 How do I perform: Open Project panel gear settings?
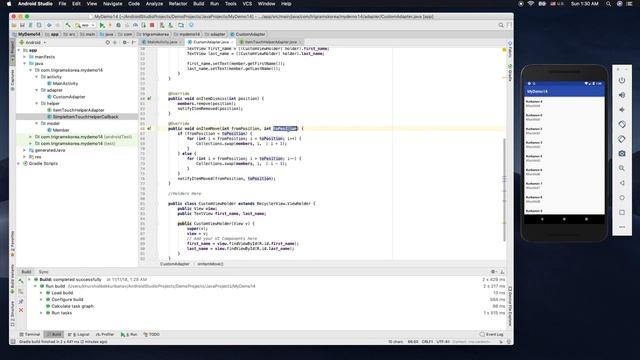tap(124, 42)
